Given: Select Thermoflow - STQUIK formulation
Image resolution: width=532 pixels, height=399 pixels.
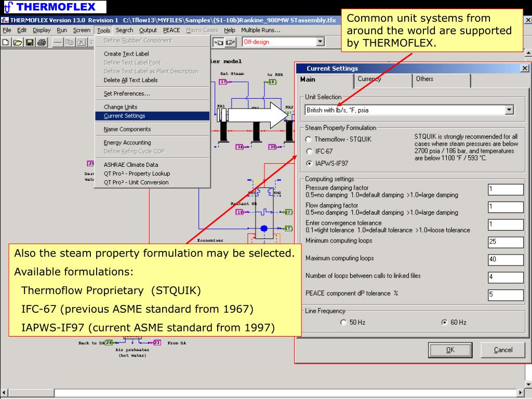Looking at the screenshot, I should pos(309,139).
